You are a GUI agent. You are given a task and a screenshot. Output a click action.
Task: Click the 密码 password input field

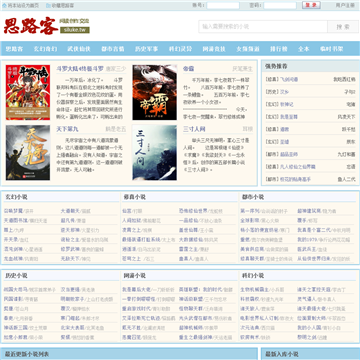coord(280,5)
